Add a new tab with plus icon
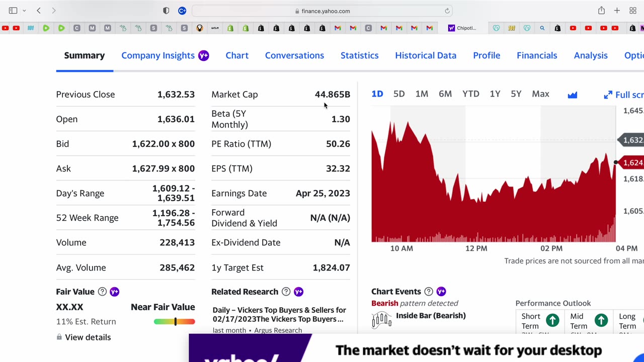Viewport: 644px width, 362px height. click(x=617, y=11)
